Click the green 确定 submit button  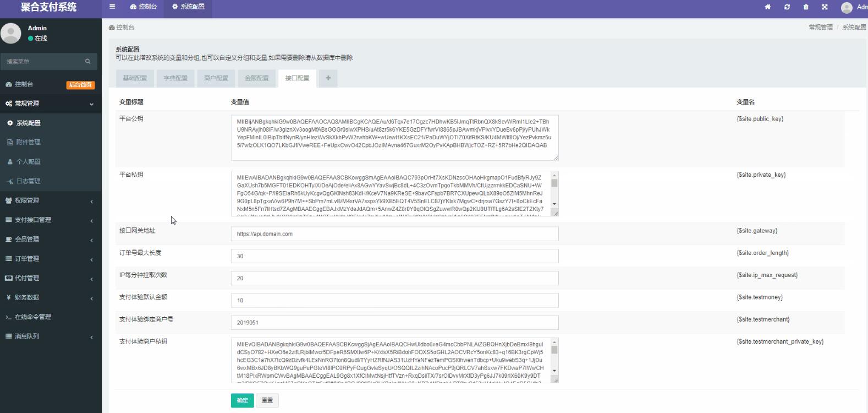point(243,400)
